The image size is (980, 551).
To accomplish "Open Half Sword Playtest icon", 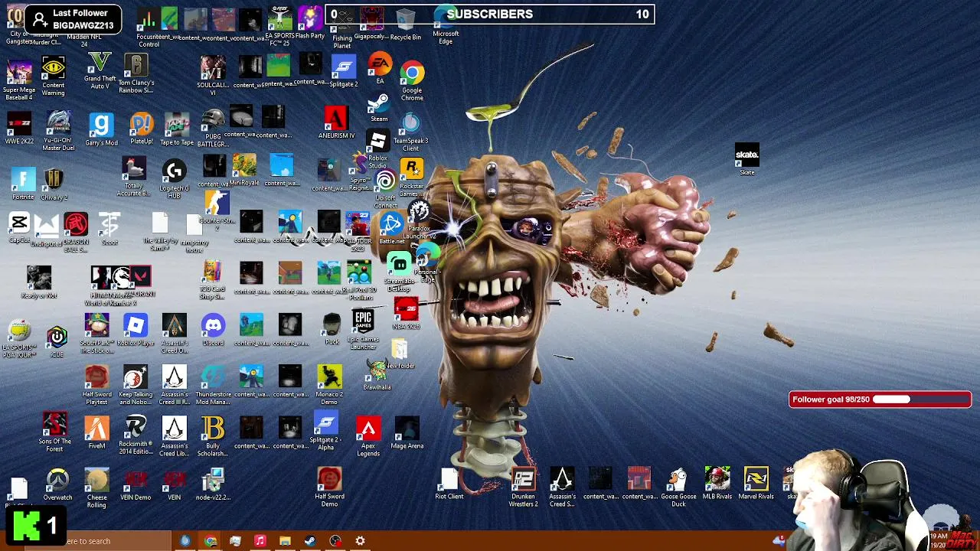I will (x=96, y=385).
